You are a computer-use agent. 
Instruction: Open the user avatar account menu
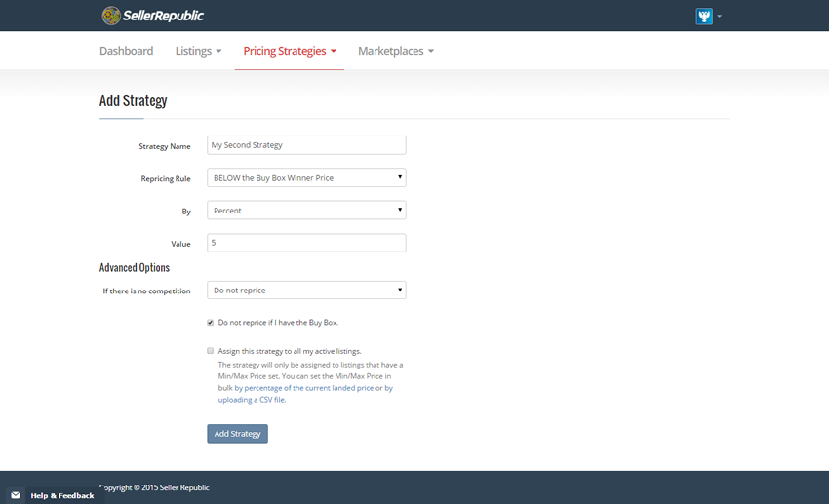[704, 16]
